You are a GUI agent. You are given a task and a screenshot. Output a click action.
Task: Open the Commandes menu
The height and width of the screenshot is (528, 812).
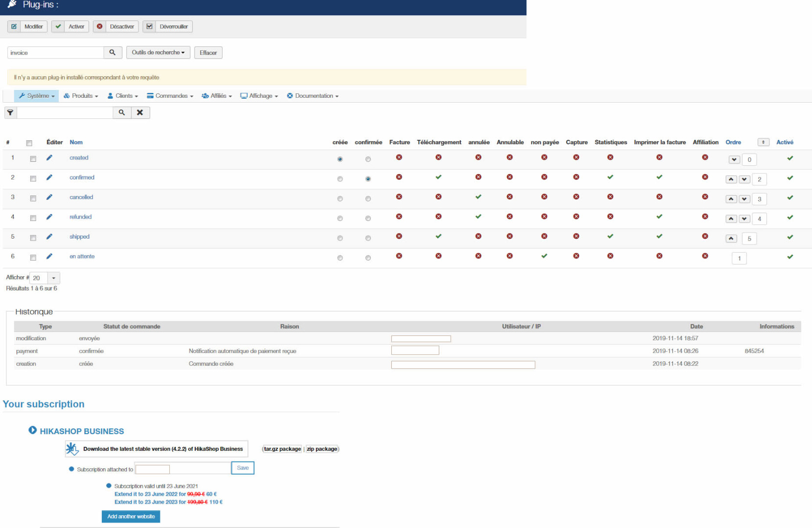170,96
